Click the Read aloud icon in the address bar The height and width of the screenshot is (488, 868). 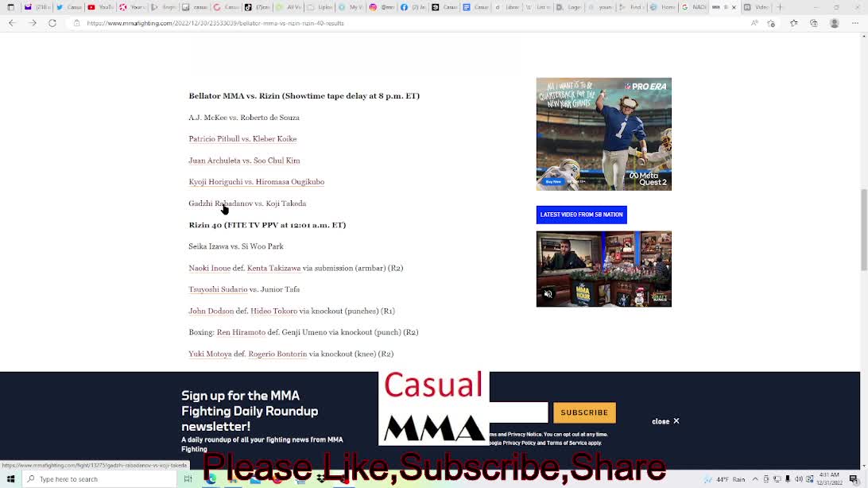click(754, 23)
